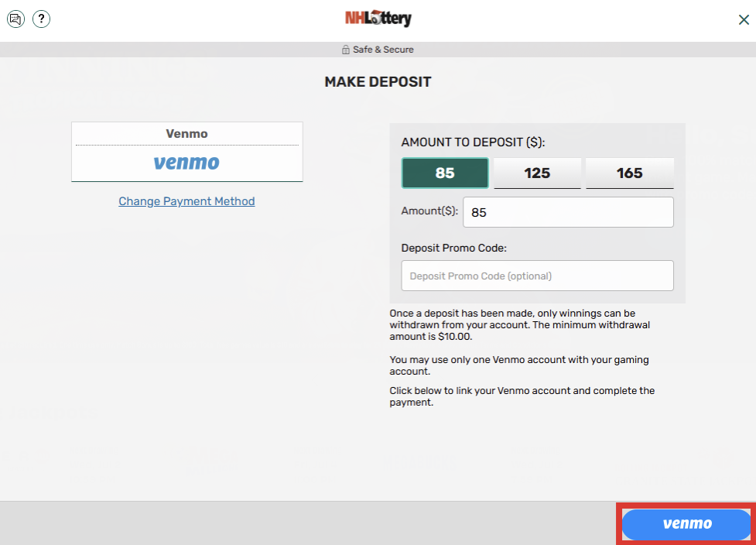The width and height of the screenshot is (756, 545).
Task: Select the 85 dollar preset amount
Action: click(x=444, y=173)
